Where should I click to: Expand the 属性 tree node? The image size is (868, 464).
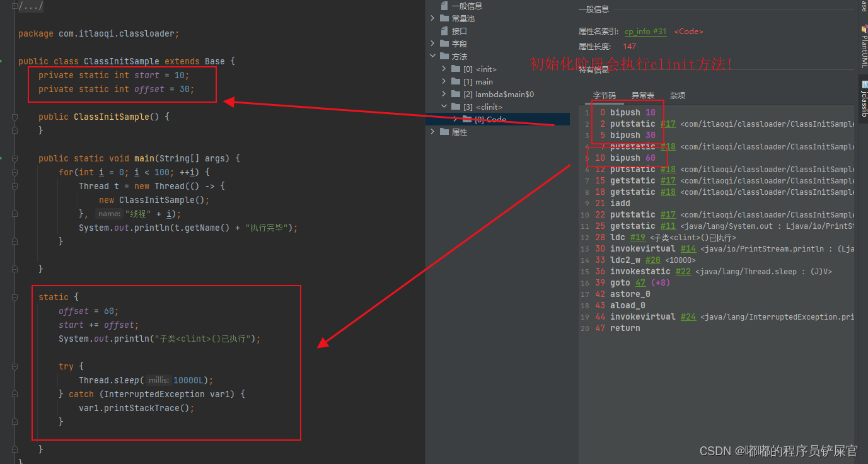[432, 132]
